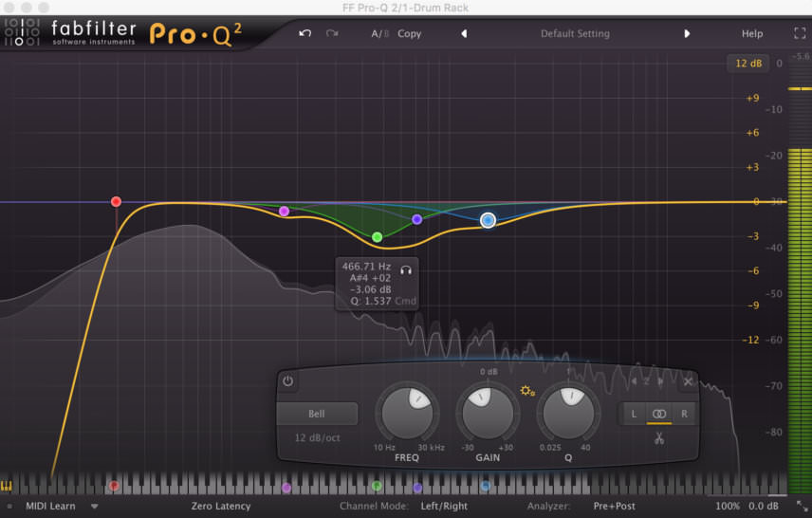Open the Zero Latency processing mode menu
This screenshot has width=812, height=518.
coord(221,506)
